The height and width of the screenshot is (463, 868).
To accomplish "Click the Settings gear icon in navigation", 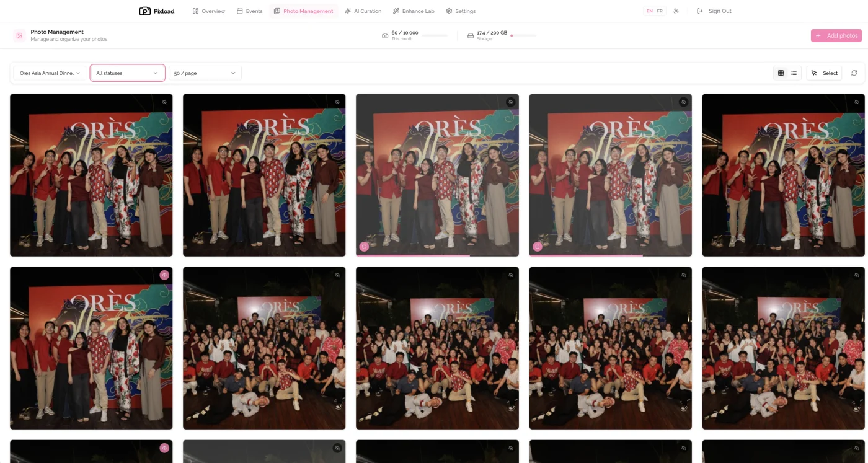I will coord(449,11).
